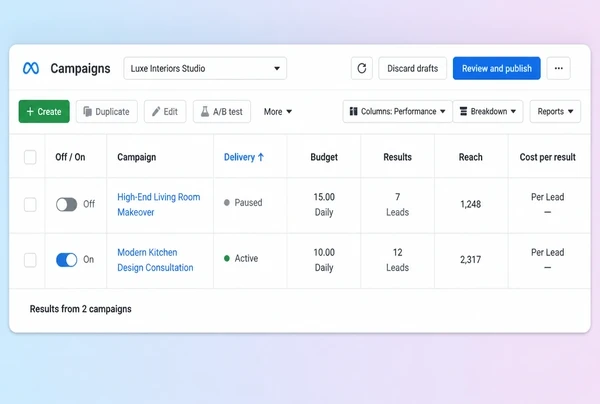Expand the More menu
This screenshot has height=404, width=600.
point(278,112)
